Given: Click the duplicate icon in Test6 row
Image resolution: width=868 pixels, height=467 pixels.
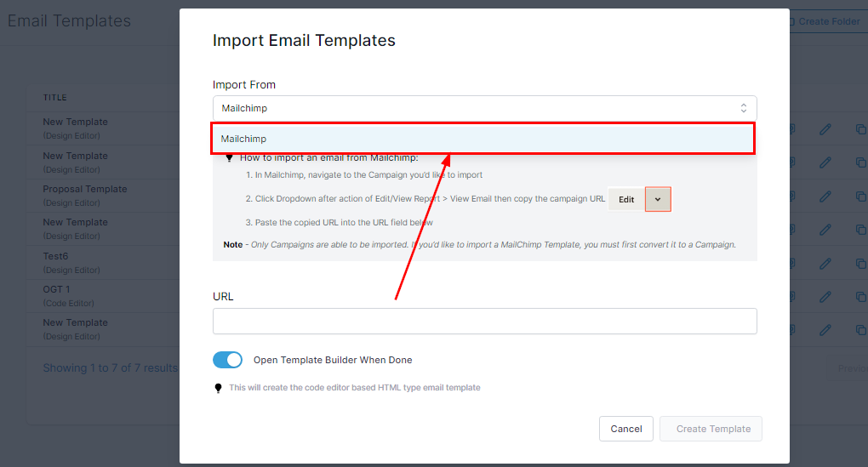Looking at the screenshot, I should (x=860, y=263).
